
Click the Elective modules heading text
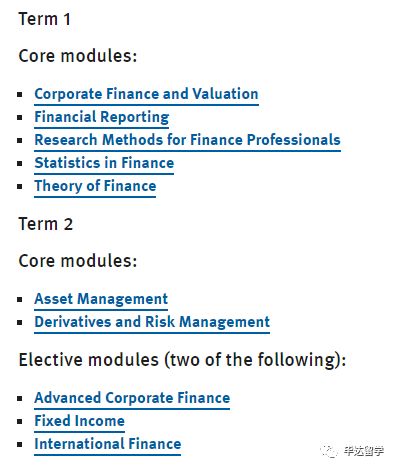[x=182, y=360]
